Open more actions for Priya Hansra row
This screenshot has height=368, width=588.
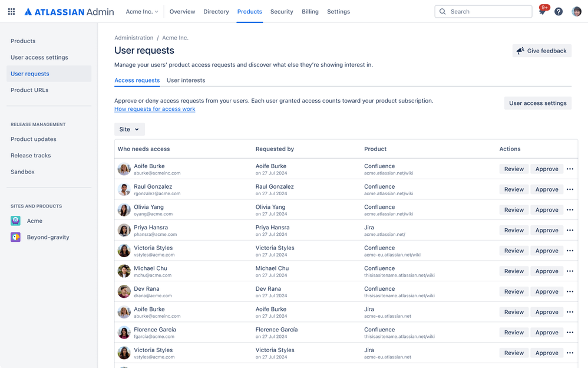tap(570, 230)
